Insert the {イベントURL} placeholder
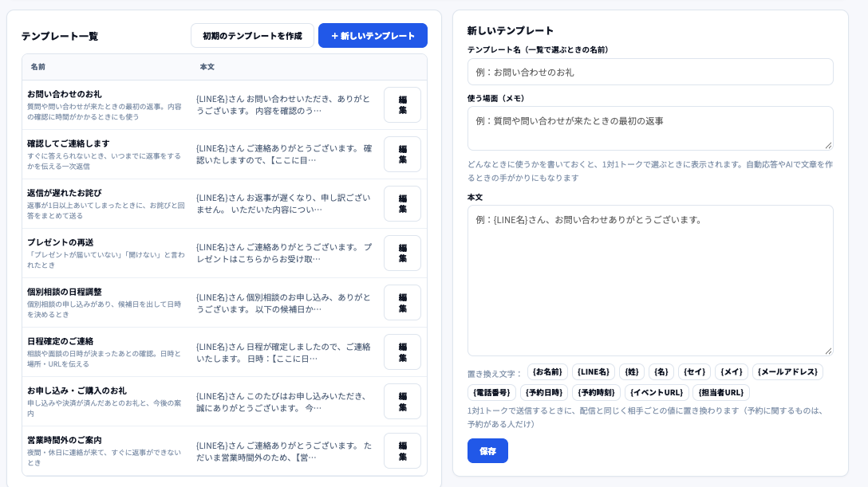 (657, 392)
